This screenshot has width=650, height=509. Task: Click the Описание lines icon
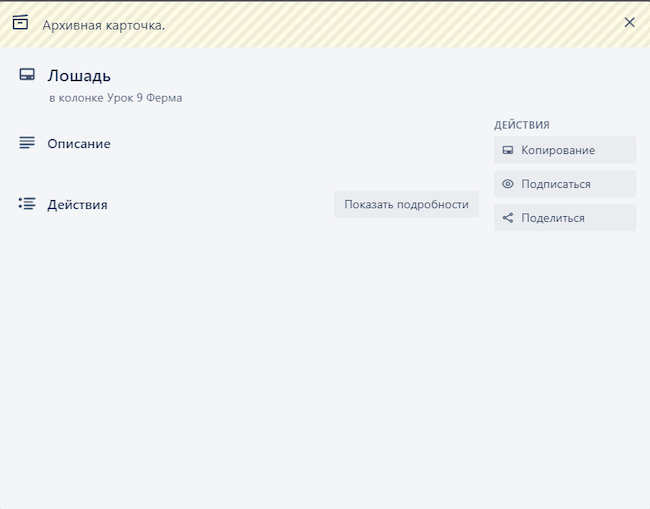pos(27,143)
